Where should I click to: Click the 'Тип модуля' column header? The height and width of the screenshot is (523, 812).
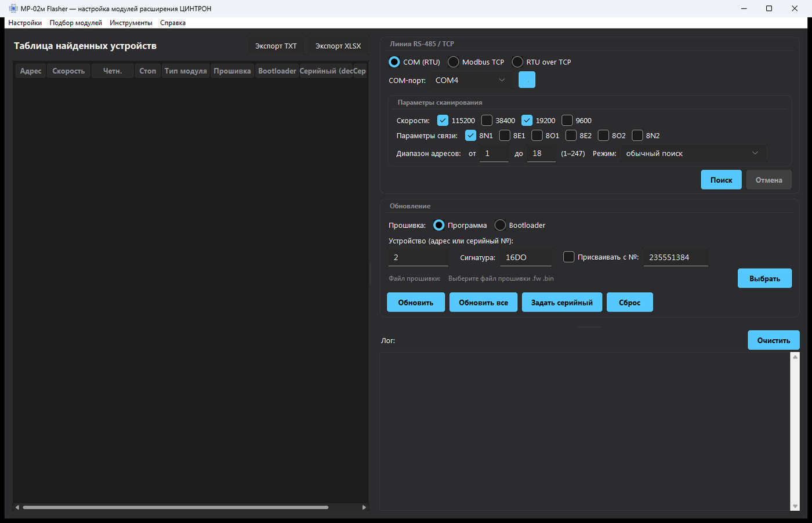(x=186, y=71)
